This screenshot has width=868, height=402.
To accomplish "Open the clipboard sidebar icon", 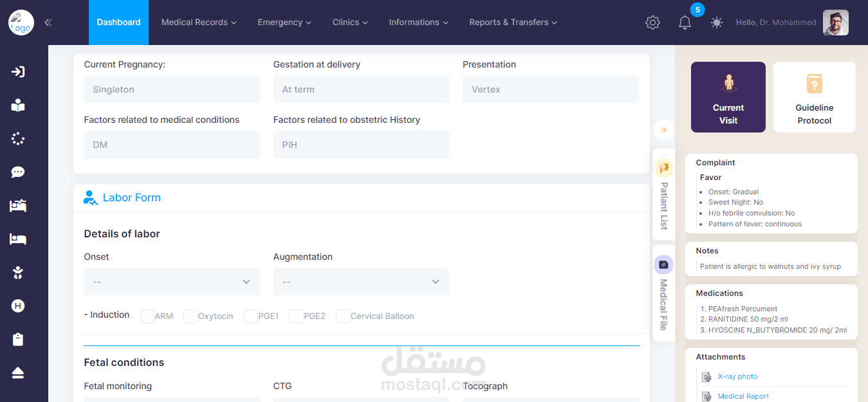I will point(18,340).
